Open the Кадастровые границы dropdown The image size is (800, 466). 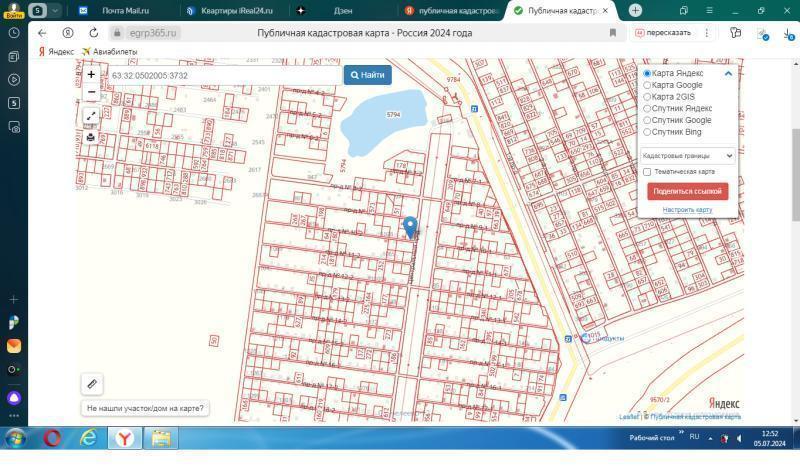(687, 156)
